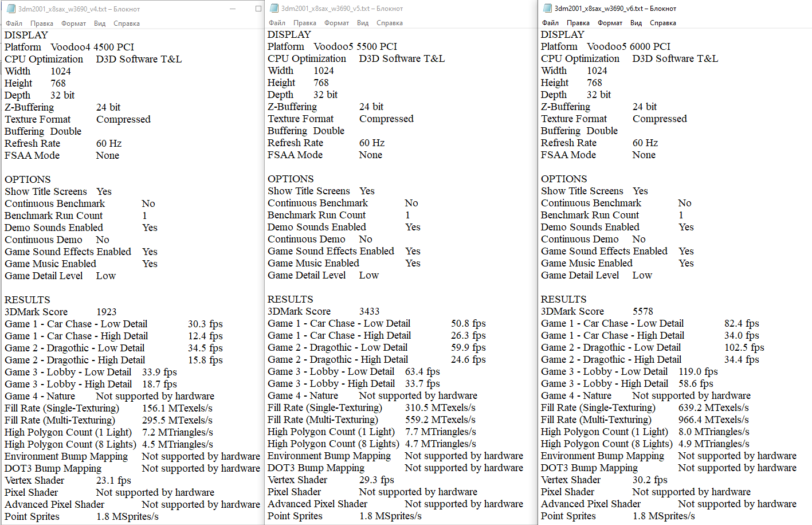Click Notepad icon of v6.txt window
This screenshot has width=812, height=525.
click(547, 8)
